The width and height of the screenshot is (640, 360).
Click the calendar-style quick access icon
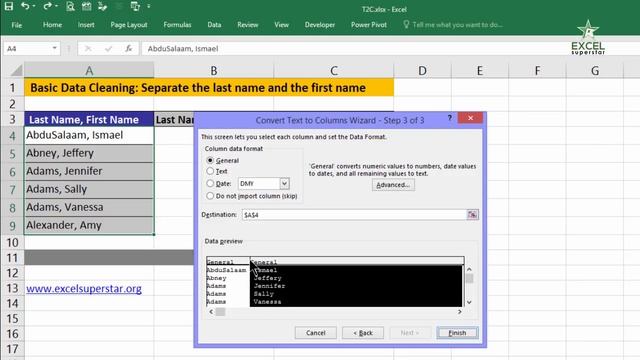86,6
